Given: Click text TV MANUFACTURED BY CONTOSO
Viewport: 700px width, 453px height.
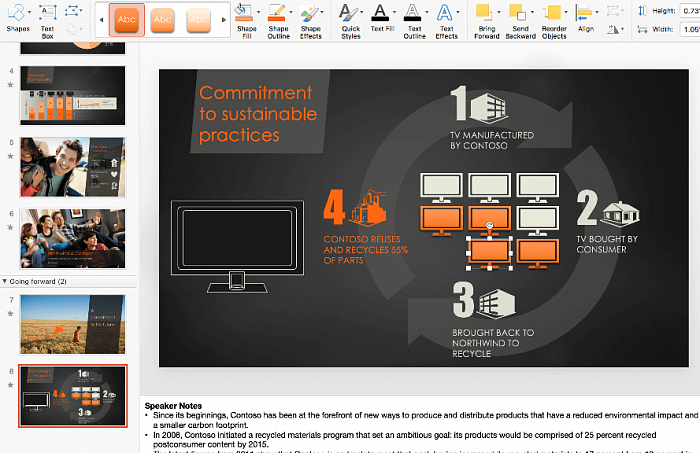Looking at the screenshot, I should pos(492,140).
